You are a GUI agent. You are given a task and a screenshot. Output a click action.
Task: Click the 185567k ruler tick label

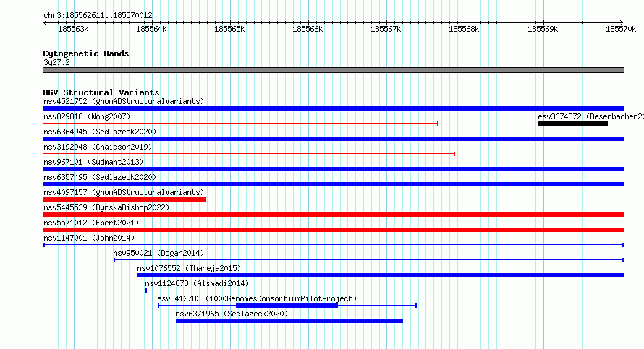386,29
